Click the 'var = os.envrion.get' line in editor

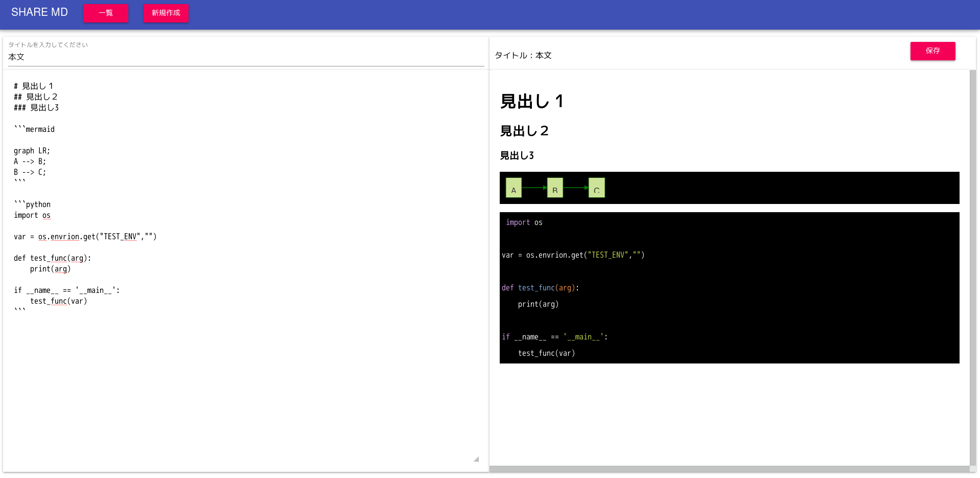pyautogui.click(x=85, y=236)
